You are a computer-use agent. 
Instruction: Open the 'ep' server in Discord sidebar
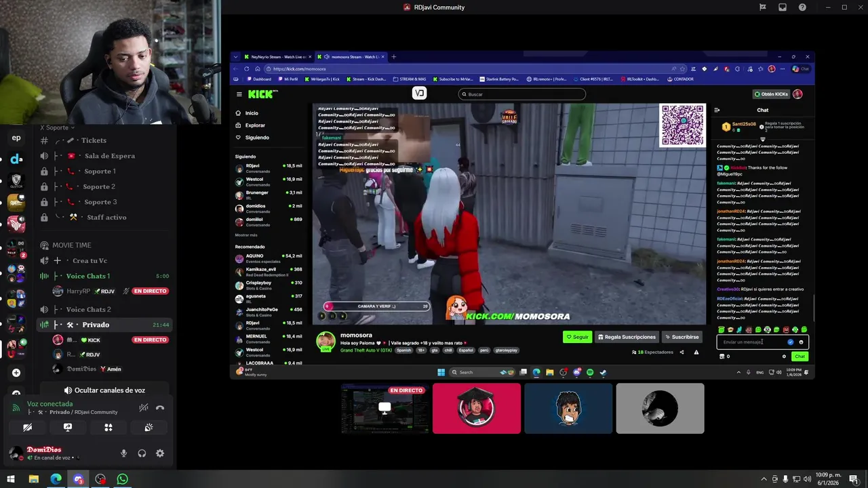click(x=16, y=138)
